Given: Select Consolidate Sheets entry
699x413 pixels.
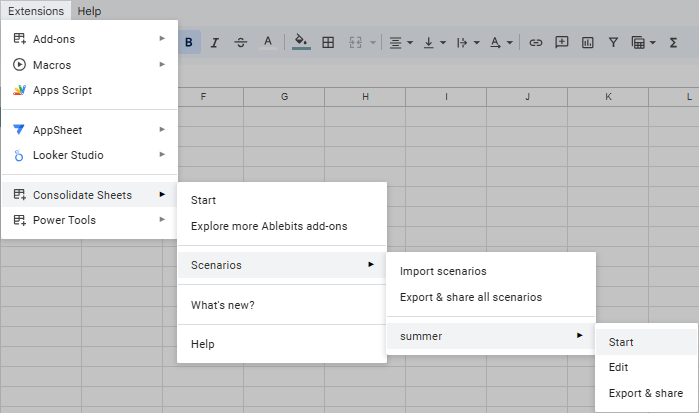Looking at the screenshot, I should [x=89, y=194].
